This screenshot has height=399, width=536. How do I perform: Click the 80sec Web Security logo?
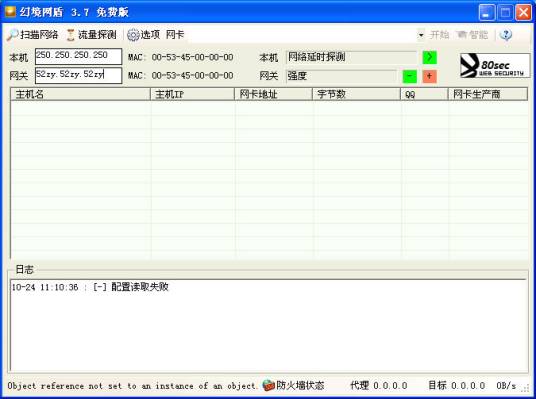click(495, 65)
